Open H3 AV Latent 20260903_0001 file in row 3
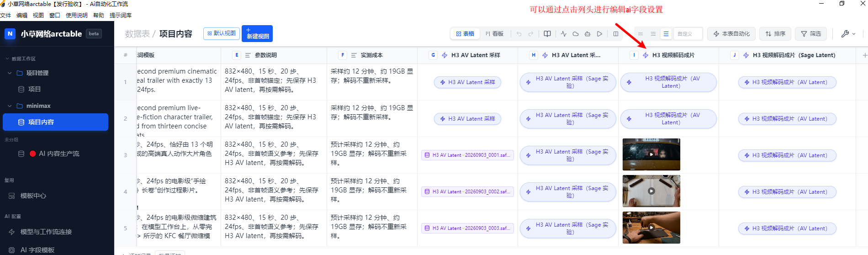868x255 pixels. tap(467, 155)
